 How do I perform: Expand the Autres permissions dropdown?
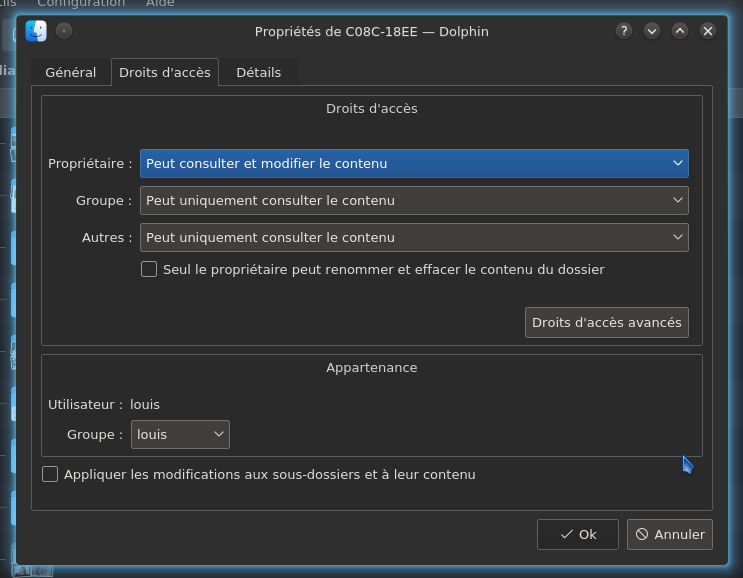414,238
